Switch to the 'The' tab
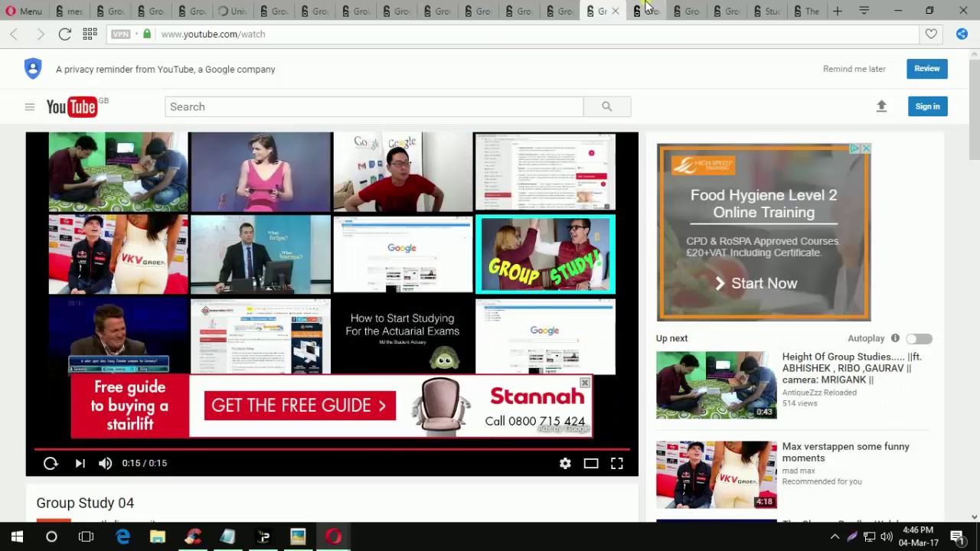 (x=806, y=11)
